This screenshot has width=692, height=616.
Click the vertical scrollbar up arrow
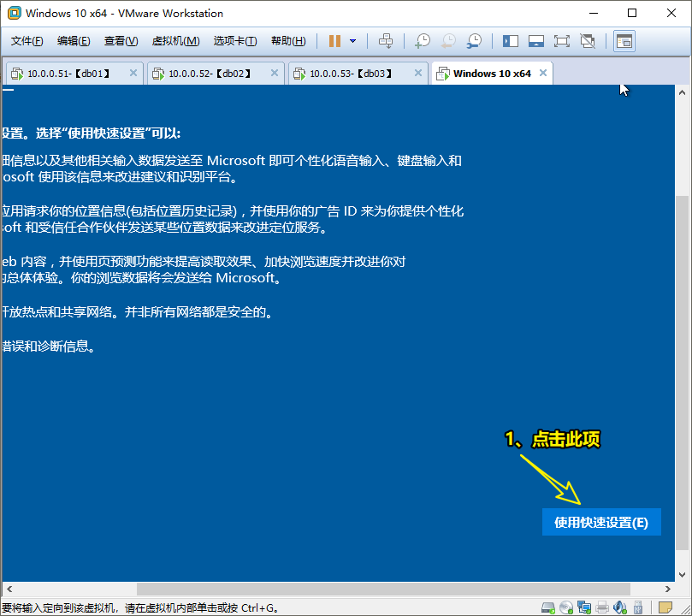[682, 92]
